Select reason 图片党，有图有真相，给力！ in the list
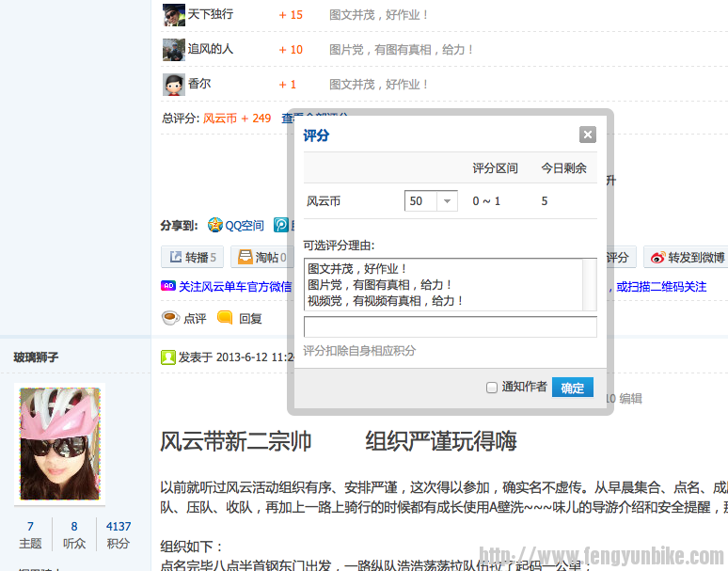 380,285
